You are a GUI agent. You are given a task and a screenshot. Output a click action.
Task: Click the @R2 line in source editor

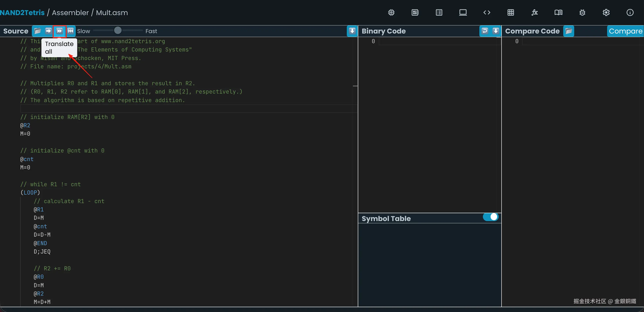[25, 125]
